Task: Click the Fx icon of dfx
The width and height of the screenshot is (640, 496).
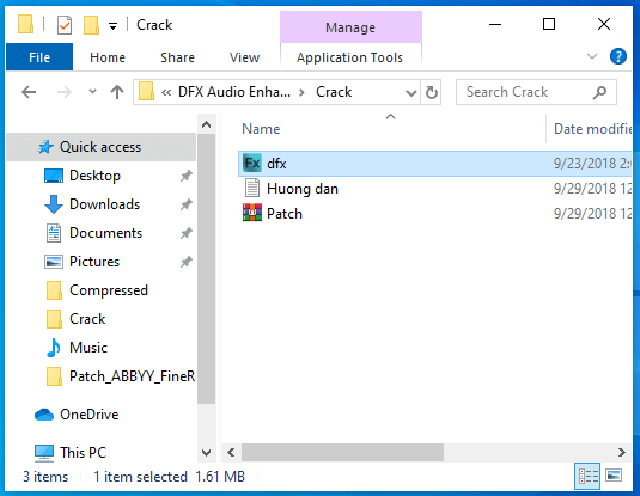Action: (x=252, y=163)
